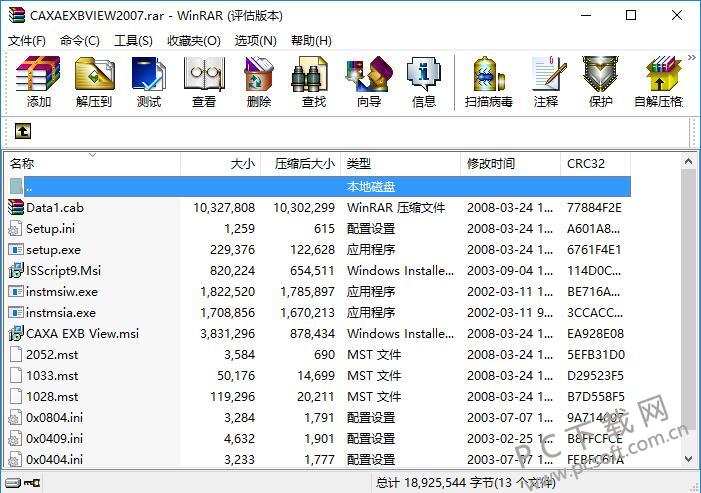Open the 命令(C) menu

(x=80, y=41)
